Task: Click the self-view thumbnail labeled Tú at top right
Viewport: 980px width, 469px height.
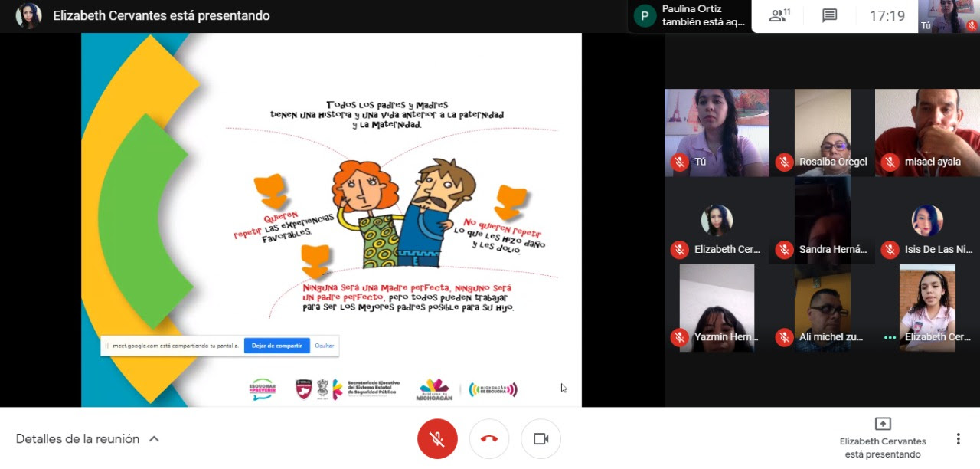Action: pyautogui.click(x=949, y=16)
